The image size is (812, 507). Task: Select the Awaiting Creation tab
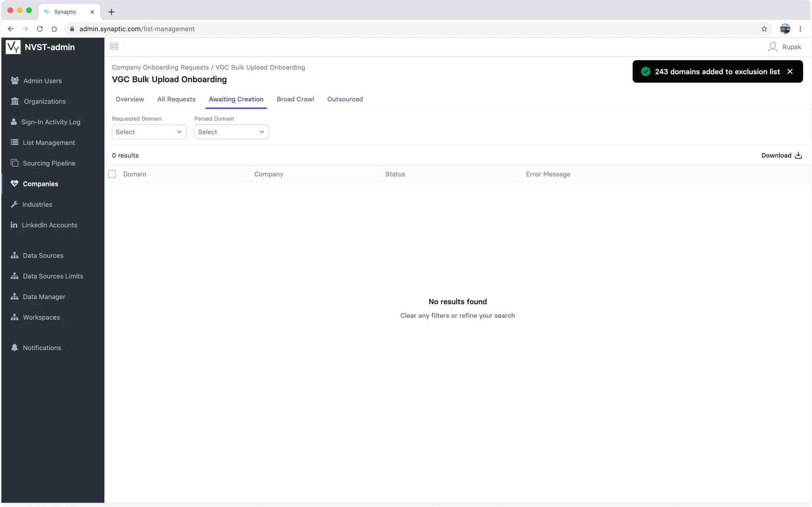(x=236, y=99)
